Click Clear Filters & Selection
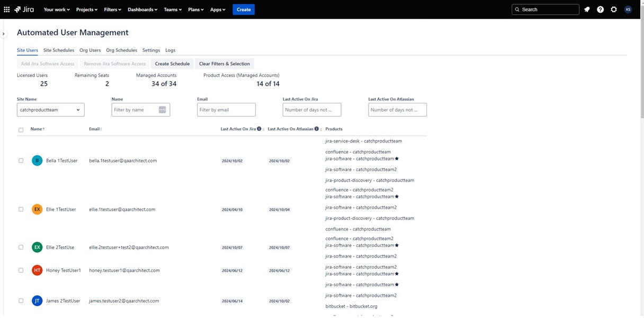Viewport: 644px width, 318px height. coord(224,64)
